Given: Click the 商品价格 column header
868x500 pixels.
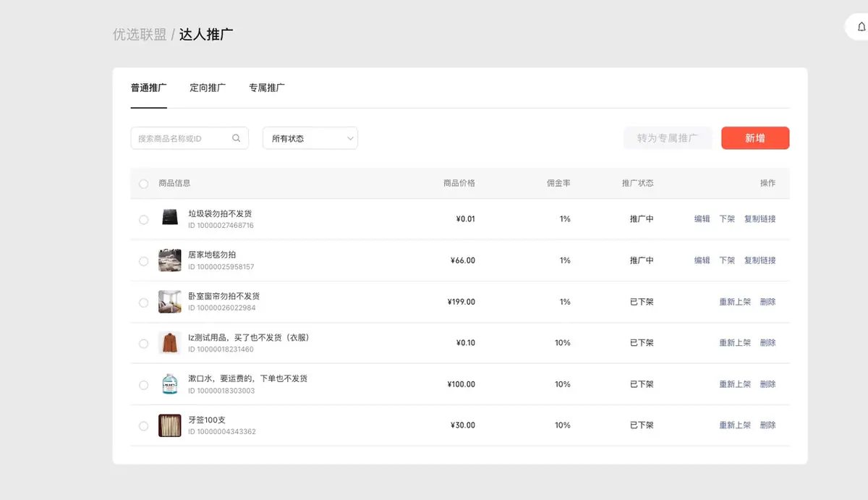Looking at the screenshot, I should [459, 183].
